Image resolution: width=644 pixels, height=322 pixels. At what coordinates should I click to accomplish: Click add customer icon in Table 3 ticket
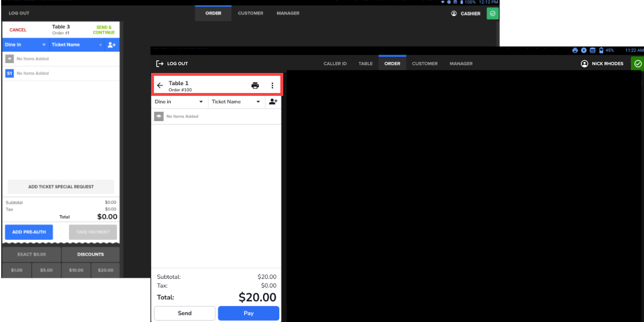point(112,45)
